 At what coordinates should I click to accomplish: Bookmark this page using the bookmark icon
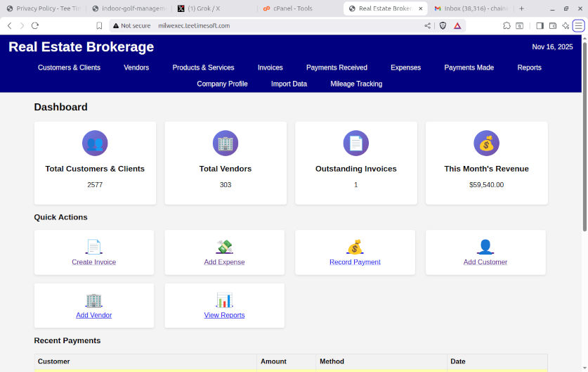99,25
